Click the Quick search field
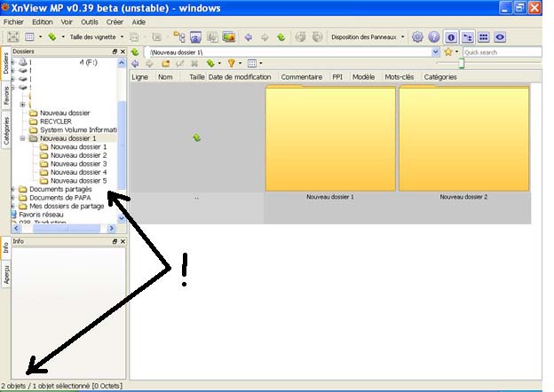Image resolution: width=554 pixels, height=392 pixels. point(503,52)
